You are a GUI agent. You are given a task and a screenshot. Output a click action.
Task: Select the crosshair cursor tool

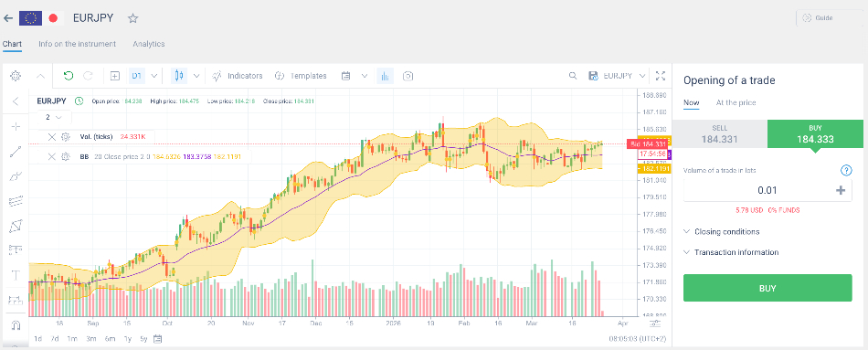[x=16, y=127]
